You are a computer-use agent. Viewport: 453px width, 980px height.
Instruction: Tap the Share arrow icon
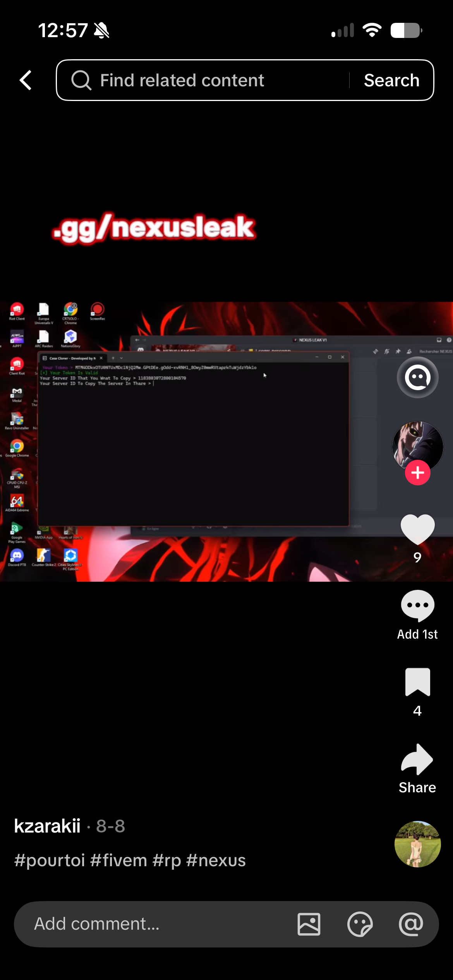coord(417,759)
